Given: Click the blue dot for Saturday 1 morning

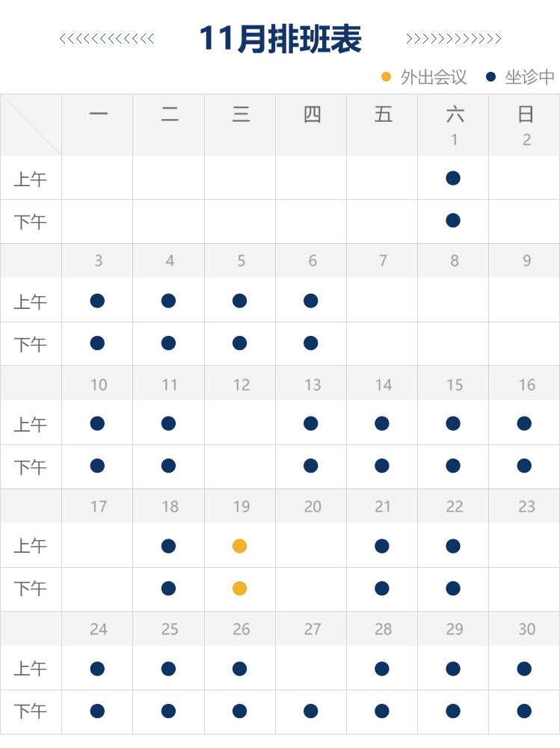Looking at the screenshot, I should [452, 178].
